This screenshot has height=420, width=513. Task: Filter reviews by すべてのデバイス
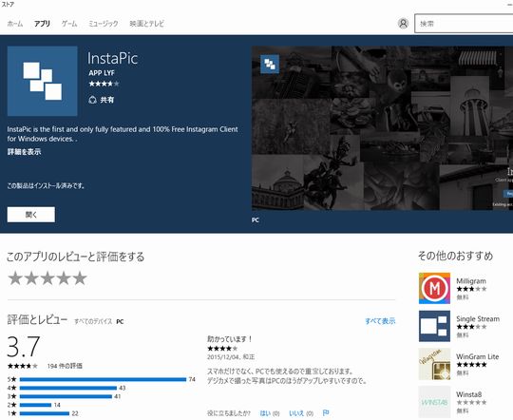click(93, 321)
